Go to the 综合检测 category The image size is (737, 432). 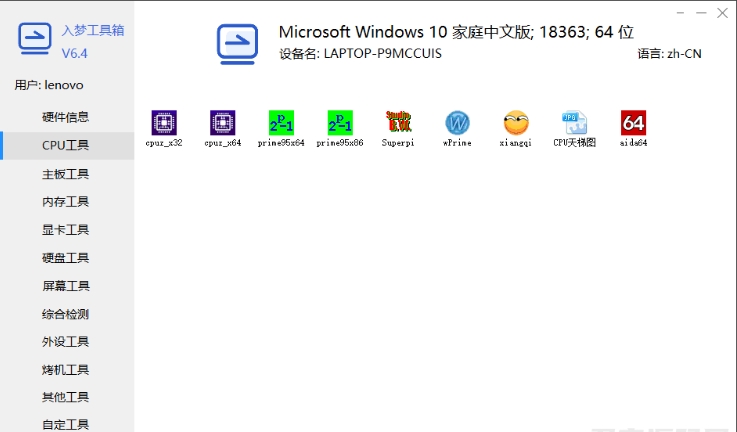pyautogui.click(x=65, y=314)
